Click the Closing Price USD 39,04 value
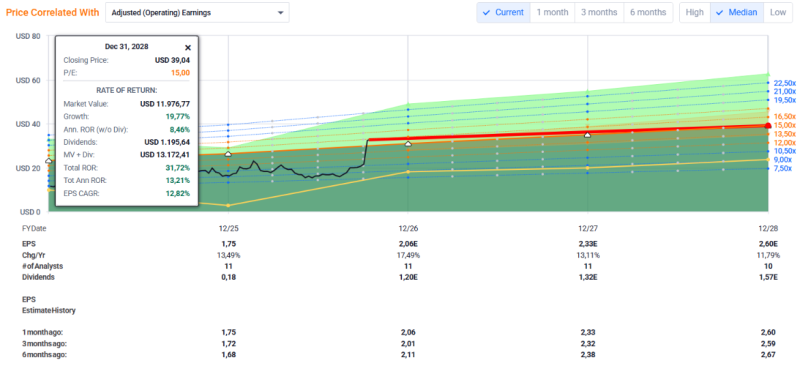This screenshot has height=366, width=800. click(x=172, y=60)
